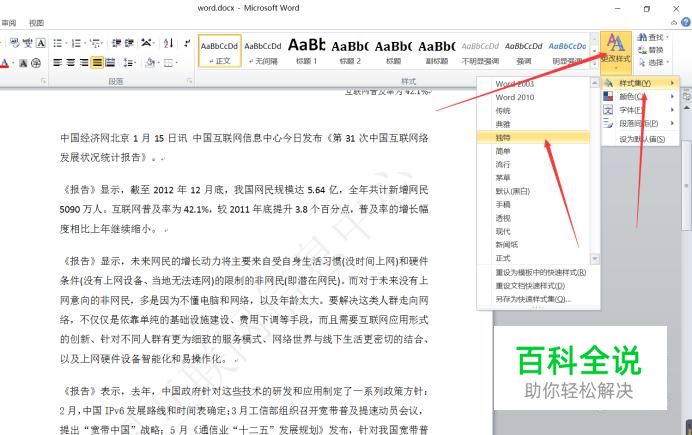Select the highlighted 独特 style set
Image resolution: width=692 pixels, height=435 pixels.
[x=533, y=137]
